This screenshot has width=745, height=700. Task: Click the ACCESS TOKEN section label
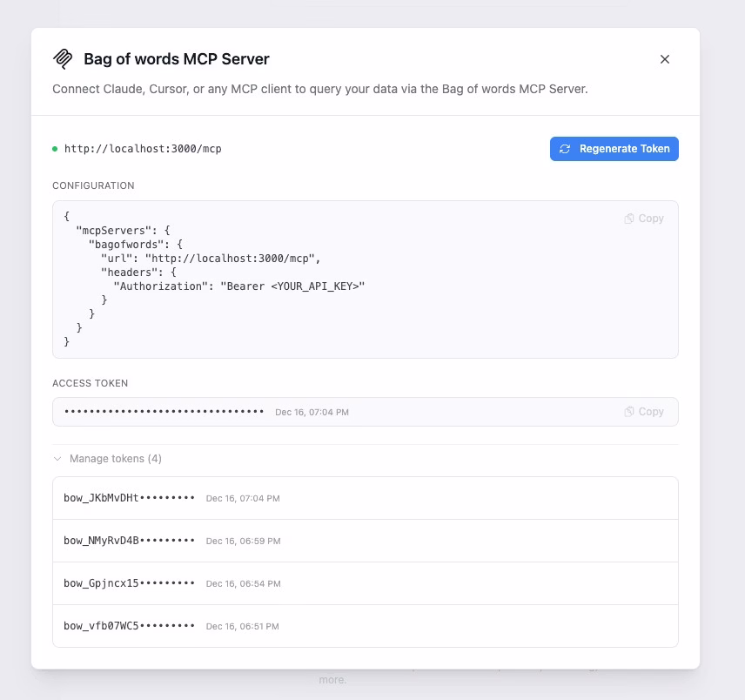(x=90, y=383)
